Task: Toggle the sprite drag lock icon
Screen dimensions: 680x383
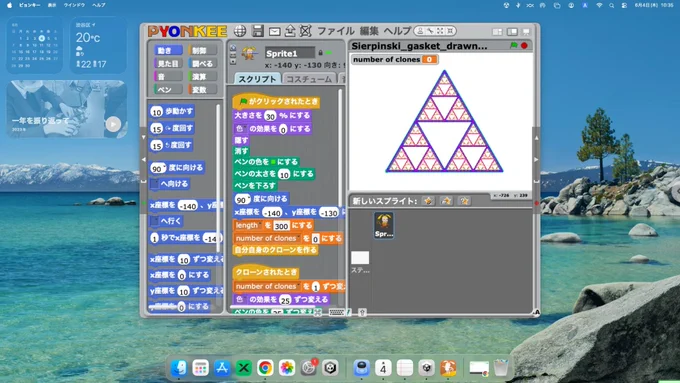Action: pos(320,53)
